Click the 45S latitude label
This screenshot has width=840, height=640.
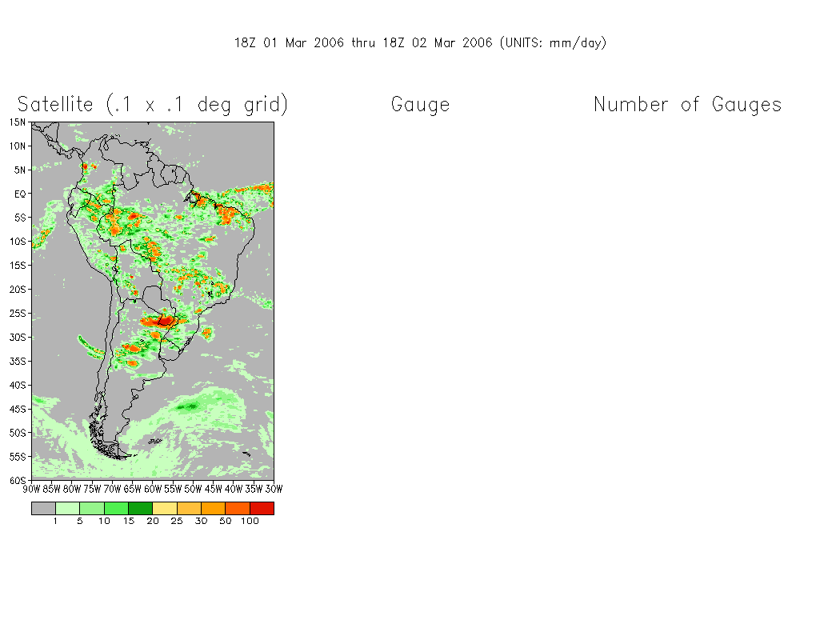[x=17, y=409]
